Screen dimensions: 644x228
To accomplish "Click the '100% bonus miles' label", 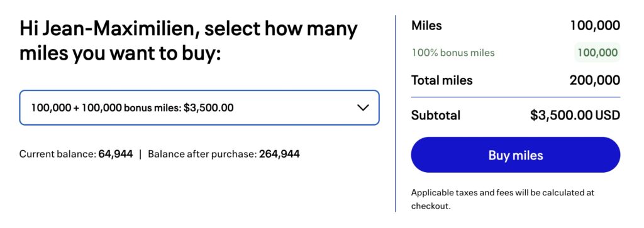I will [x=453, y=53].
